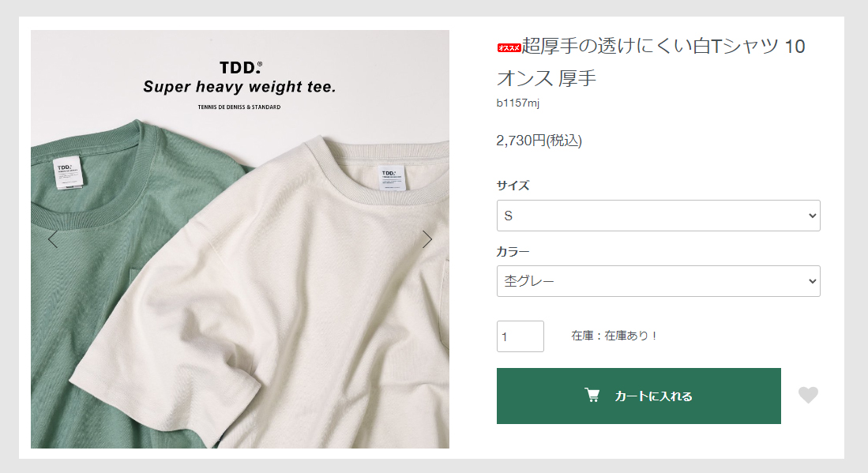Click the カートに入れる text label
This screenshot has height=473, width=868.
tap(653, 396)
